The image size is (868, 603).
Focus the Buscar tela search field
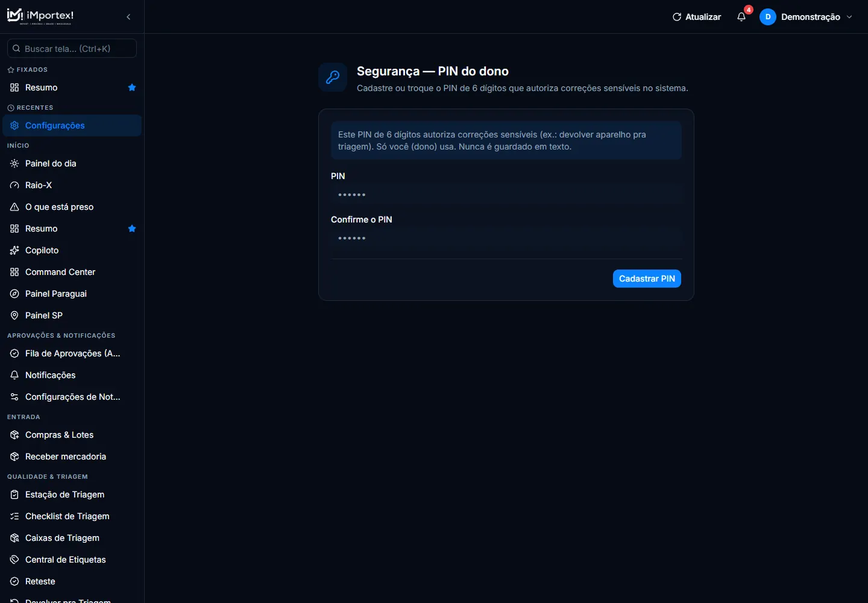click(x=72, y=48)
